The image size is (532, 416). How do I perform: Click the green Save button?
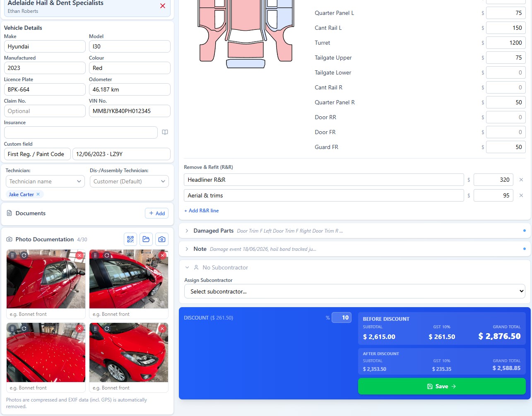click(x=442, y=386)
